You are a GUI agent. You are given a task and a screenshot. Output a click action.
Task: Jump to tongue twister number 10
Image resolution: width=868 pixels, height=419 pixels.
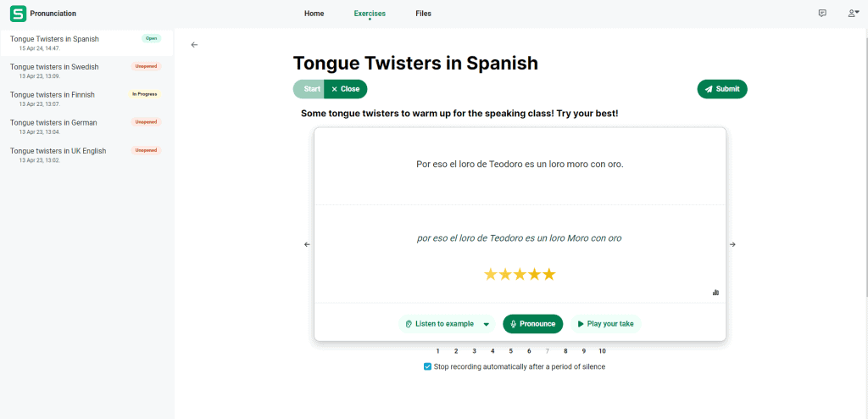point(602,351)
